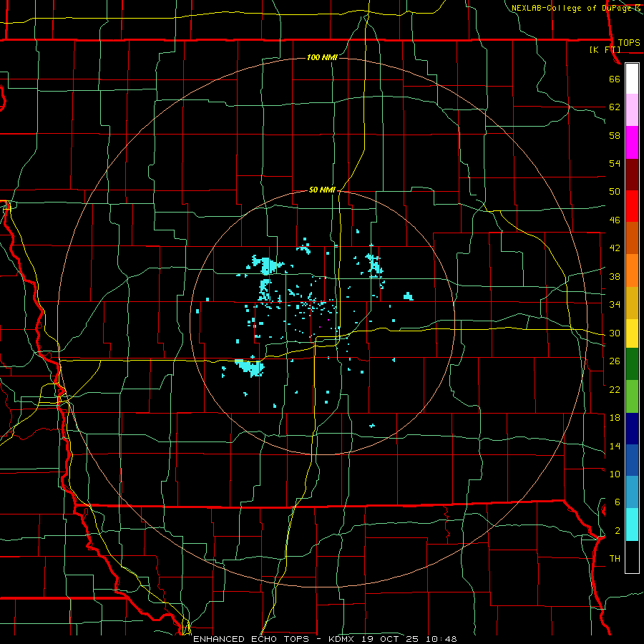Click the 66 legend tick value
The height and width of the screenshot is (644, 644).
click(x=615, y=79)
